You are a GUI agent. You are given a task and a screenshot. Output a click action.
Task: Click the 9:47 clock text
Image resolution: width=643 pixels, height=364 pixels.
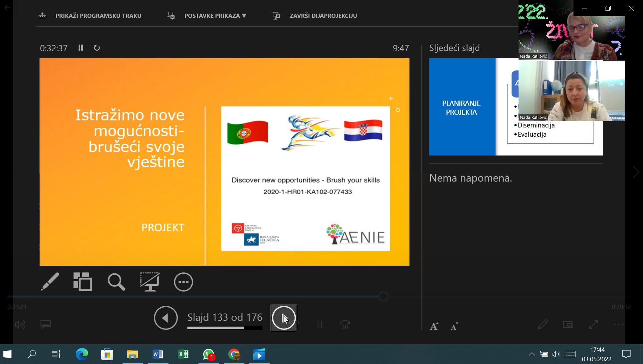[x=401, y=48]
